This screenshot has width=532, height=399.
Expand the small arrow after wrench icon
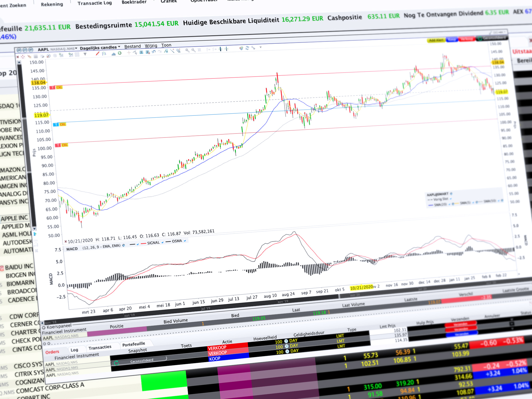point(261,47)
